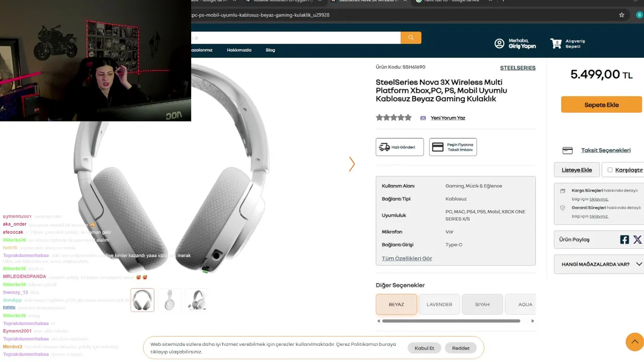Click the orange search magnifier icon
This screenshot has height=362, width=644.
pos(411,38)
